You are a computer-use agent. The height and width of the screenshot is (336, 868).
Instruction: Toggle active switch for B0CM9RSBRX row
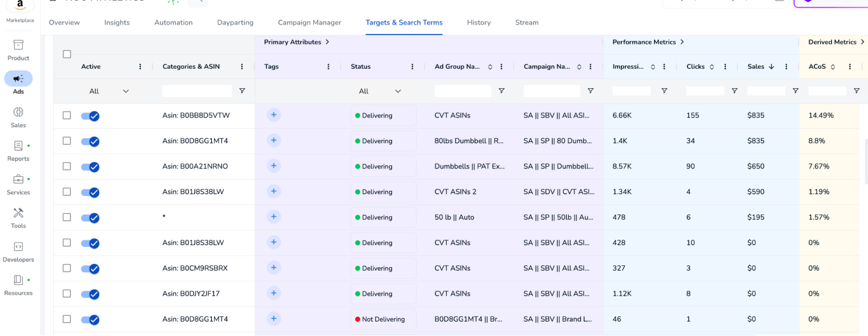point(90,269)
